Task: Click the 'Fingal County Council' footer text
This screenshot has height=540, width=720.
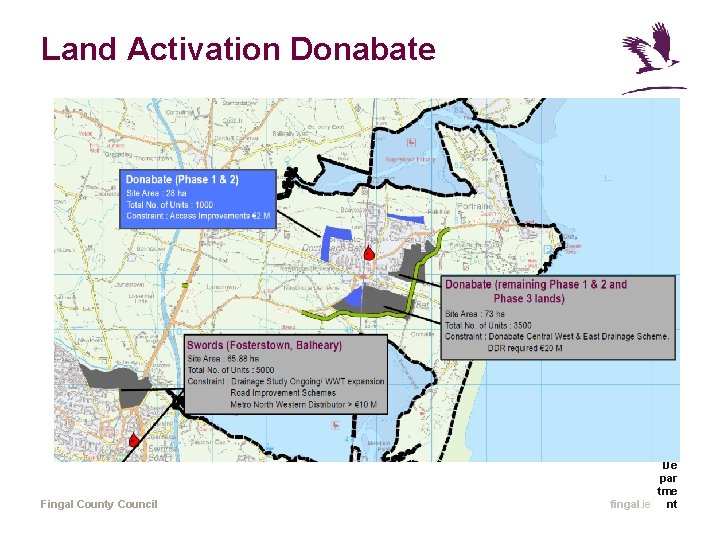Action: (x=99, y=504)
